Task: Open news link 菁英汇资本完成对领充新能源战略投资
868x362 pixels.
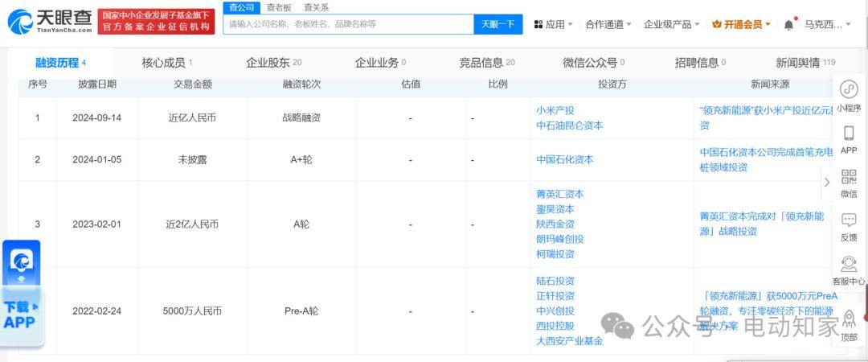Action: 762,224
